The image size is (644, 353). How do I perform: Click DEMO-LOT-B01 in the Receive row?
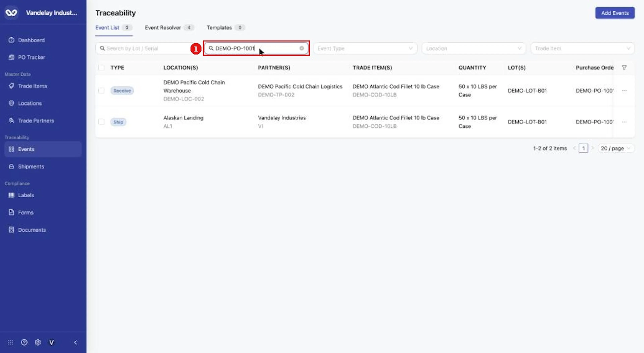(x=527, y=90)
